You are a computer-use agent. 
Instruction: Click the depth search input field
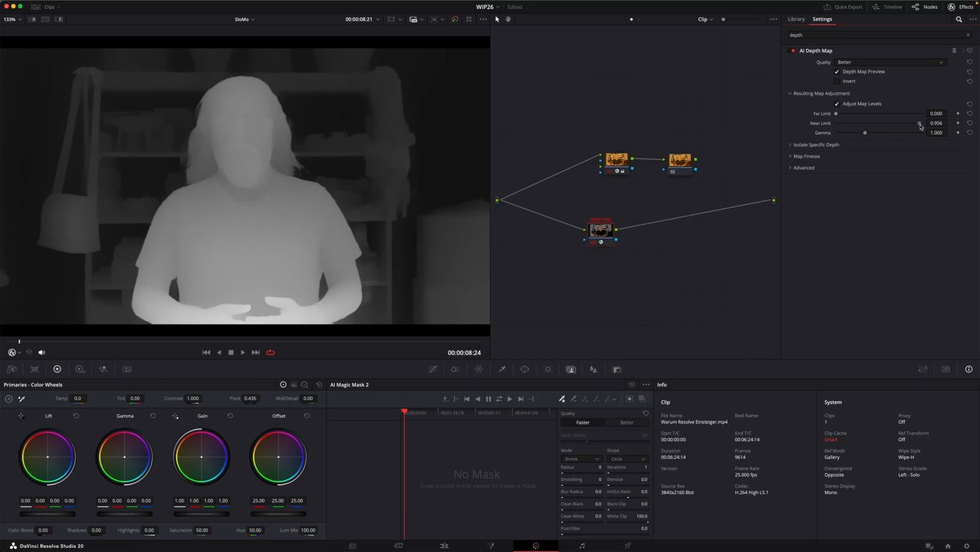tap(878, 35)
